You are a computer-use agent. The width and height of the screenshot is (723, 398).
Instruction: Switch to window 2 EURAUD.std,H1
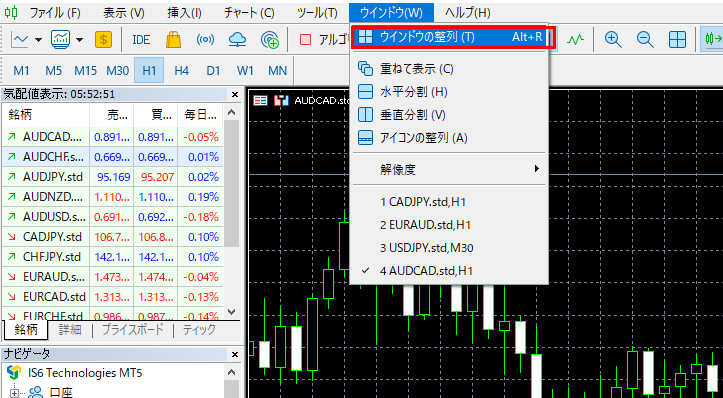tap(450, 225)
